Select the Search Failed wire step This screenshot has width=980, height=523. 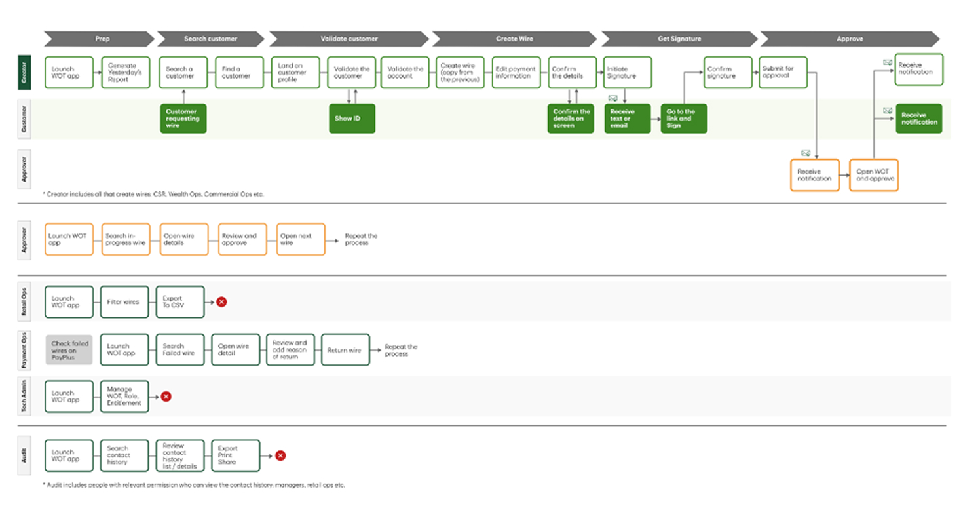pos(180,349)
